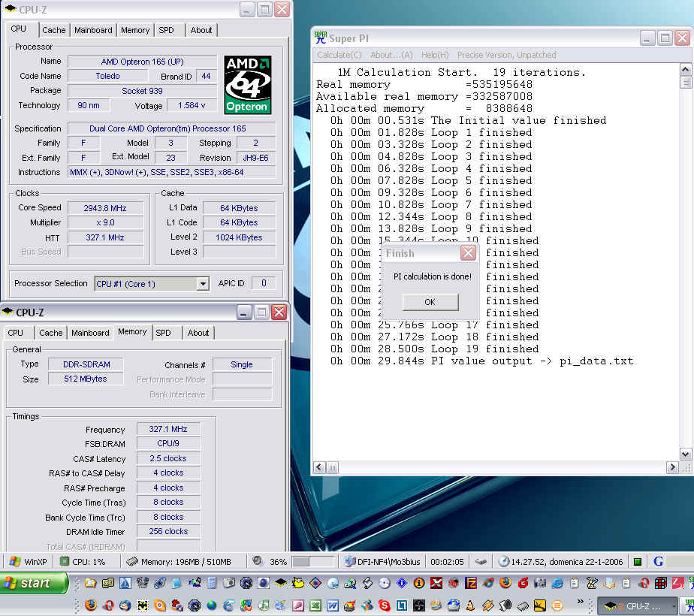This screenshot has width=694, height=616.
Task: Open the bat icon in lower quick launch
Action: 143,605
